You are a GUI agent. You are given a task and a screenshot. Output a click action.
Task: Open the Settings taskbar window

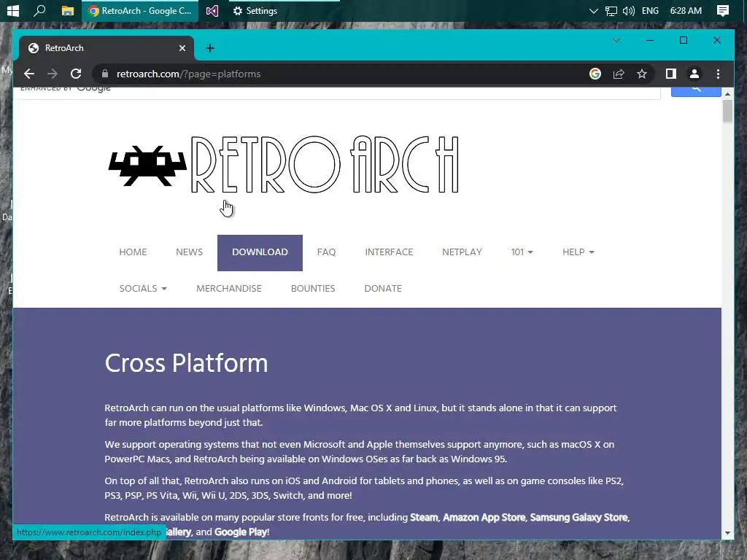255,10
